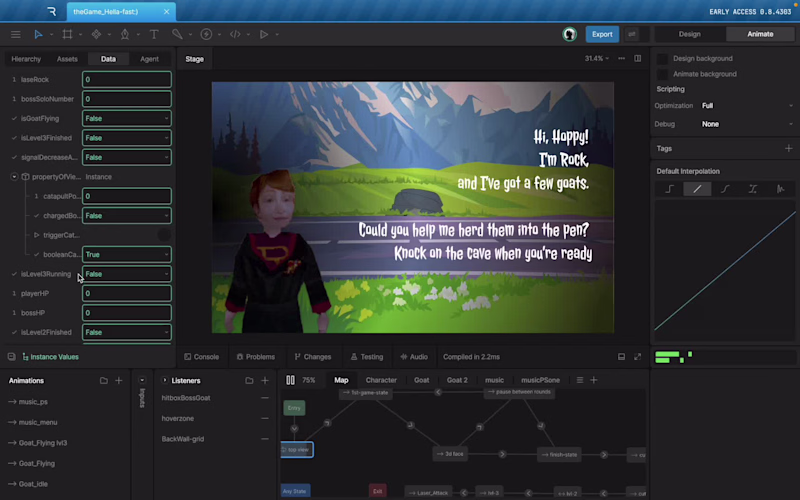
Task: Open the Agent tab
Action: click(x=149, y=59)
